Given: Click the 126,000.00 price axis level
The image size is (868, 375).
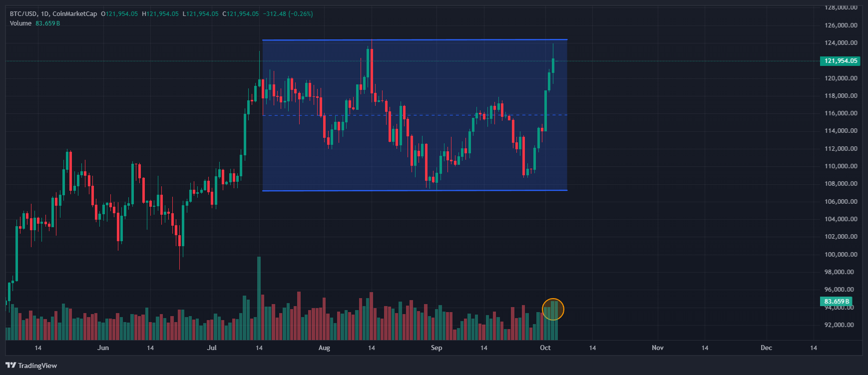Looking at the screenshot, I should (841, 25).
